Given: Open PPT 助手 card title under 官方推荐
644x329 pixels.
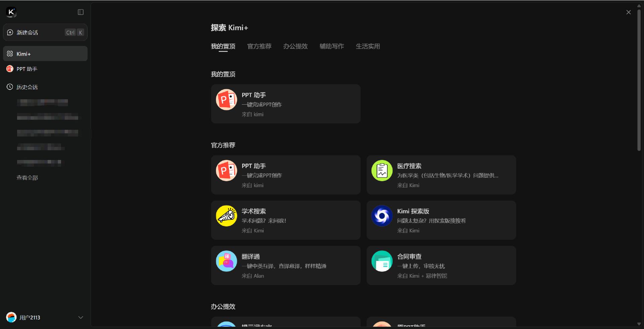Looking at the screenshot, I should [x=254, y=166].
